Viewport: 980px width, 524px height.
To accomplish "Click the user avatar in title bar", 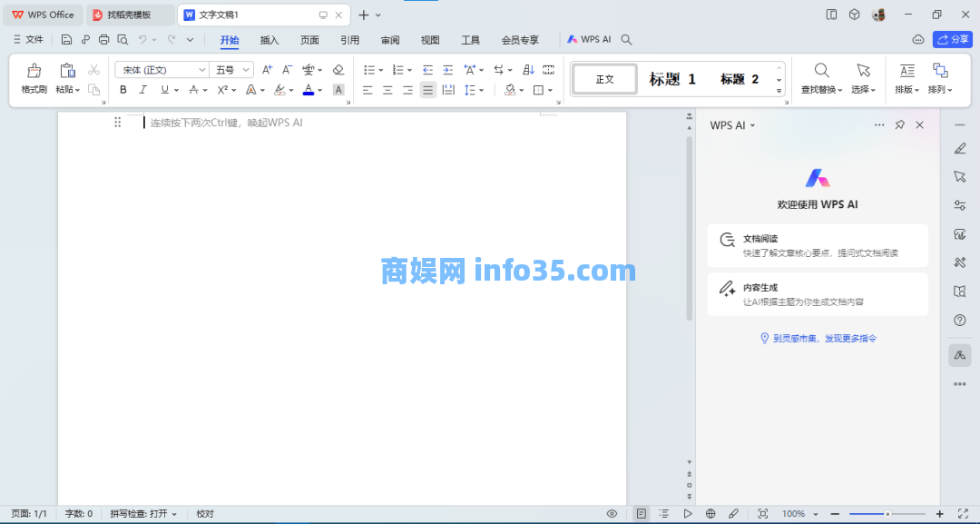I will tap(878, 15).
